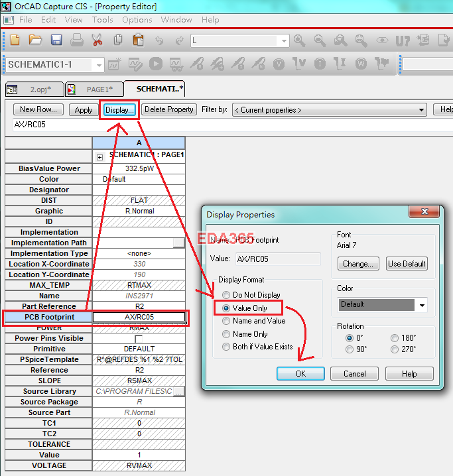Screen dimensions: 453x476
Task: Switch to the 2.opj project tab
Action: [34, 89]
